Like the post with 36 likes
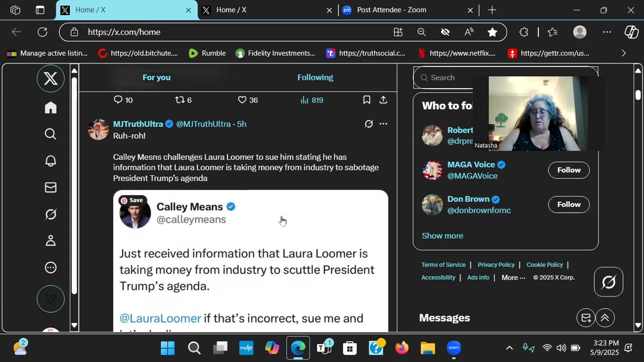The height and width of the screenshot is (362, 644). (x=248, y=100)
